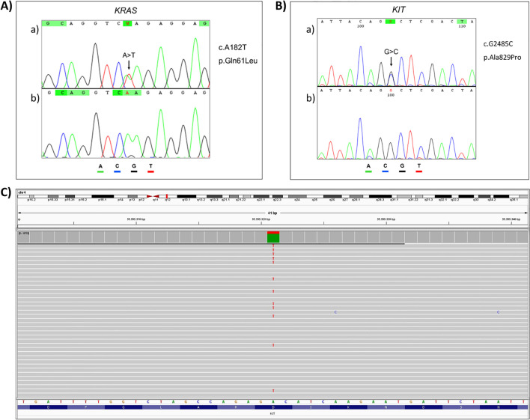Click the amino acid I block in translation track
The height and width of the screenshot is (420, 530).
click(x=311, y=407)
